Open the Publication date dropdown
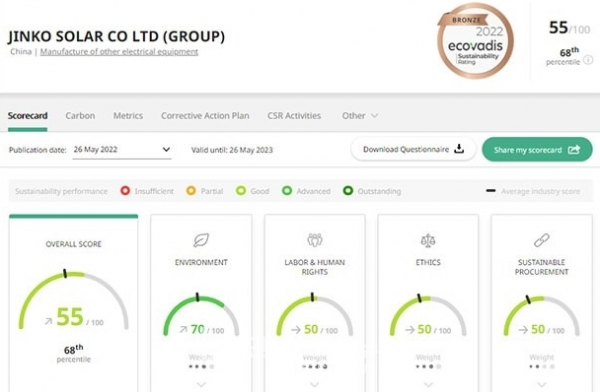The width and height of the screenshot is (600, 392). coord(122,150)
